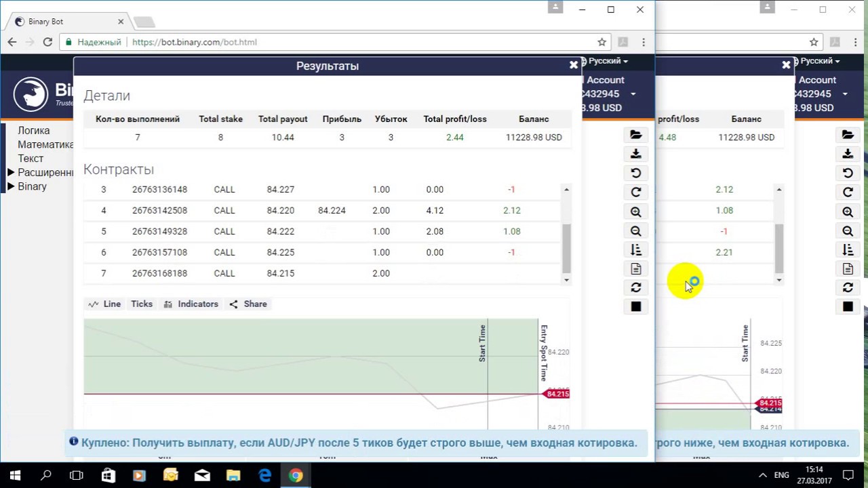868x488 pixels.
Task: Click the download icon in front window toolbar
Action: tap(636, 154)
